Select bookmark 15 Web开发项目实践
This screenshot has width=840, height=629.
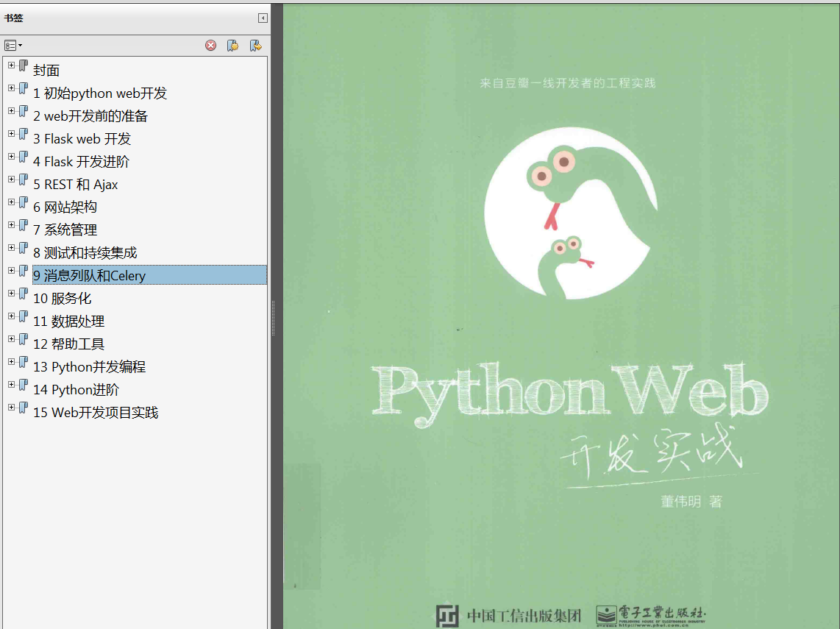(x=96, y=413)
